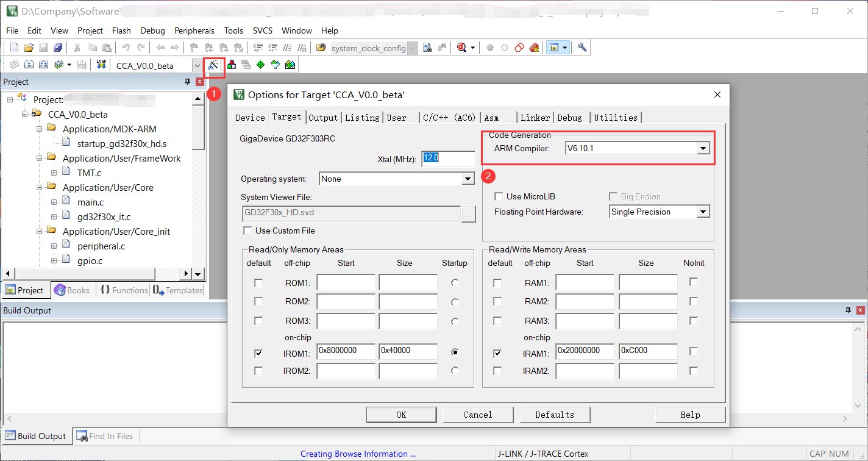Start debug session magnifier icon
Viewport: 868px width, 461px height.
[462, 48]
